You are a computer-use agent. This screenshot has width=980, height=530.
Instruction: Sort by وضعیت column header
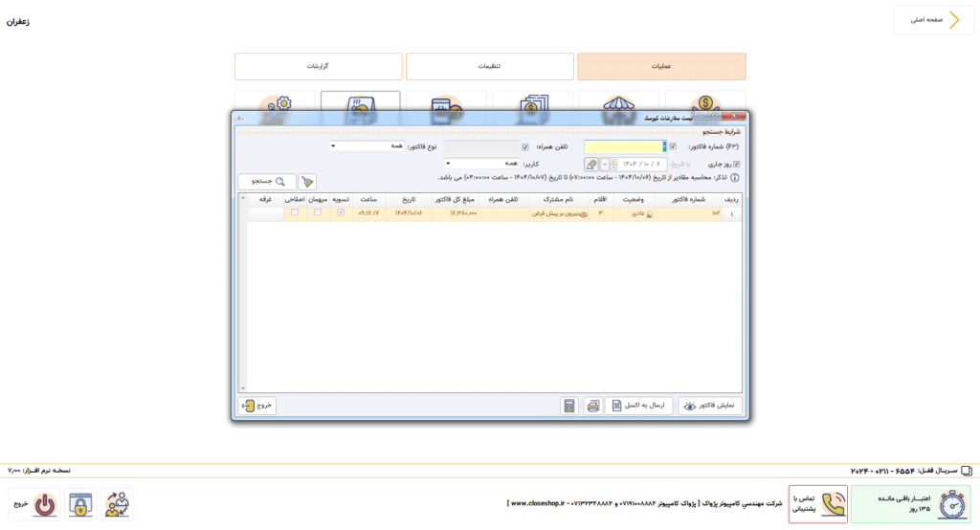coord(634,199)
